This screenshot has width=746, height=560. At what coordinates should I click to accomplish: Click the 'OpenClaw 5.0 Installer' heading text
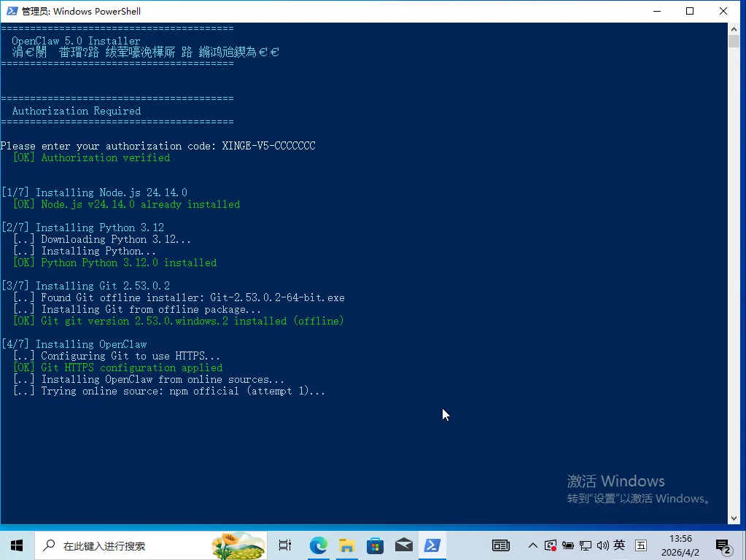(x=76, y=41)
